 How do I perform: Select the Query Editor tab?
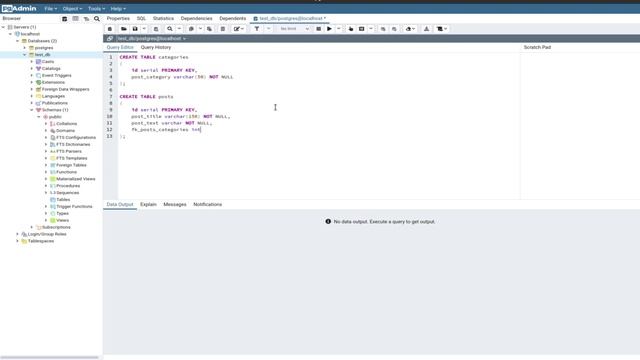pyautogui.click(x=120, y=47)
